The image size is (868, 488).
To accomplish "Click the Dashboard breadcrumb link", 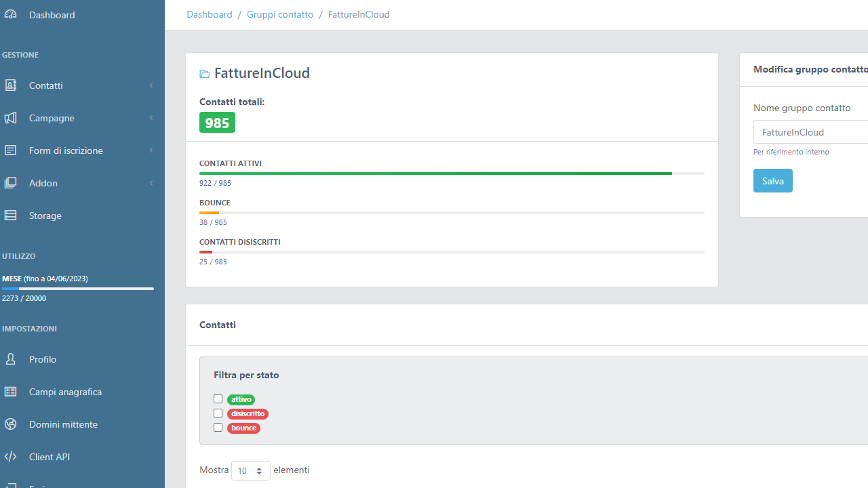I will 210,14.
